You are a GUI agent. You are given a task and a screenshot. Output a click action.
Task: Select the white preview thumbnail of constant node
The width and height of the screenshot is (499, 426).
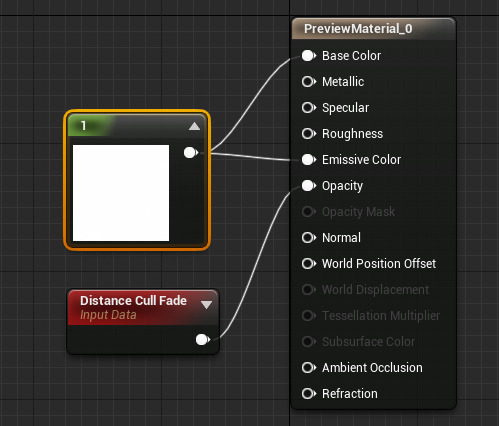pos(121,193)
